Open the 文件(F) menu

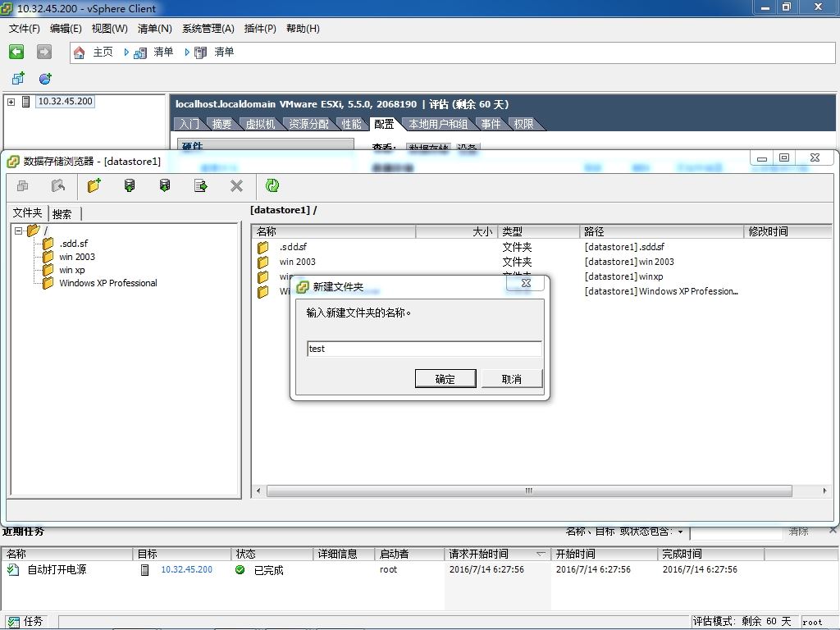[x=24, y=29]
